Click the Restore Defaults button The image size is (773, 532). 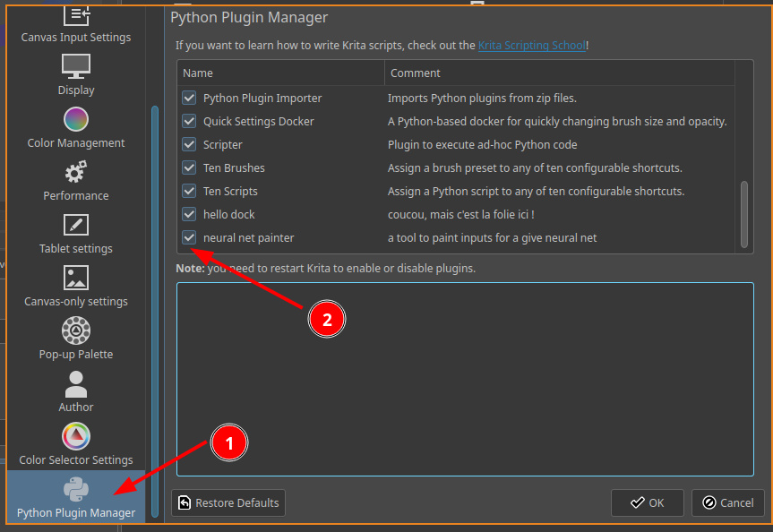(228, 503)
